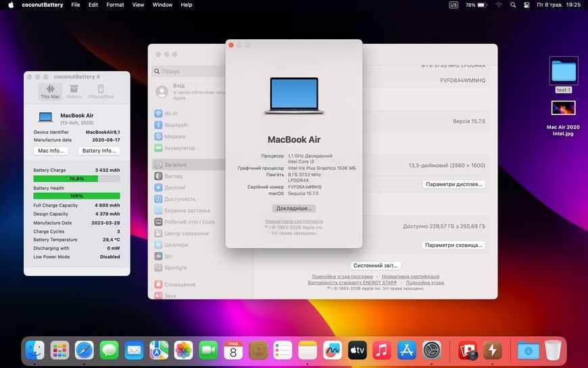Click System Settings icon in the Dock
The image size is (588, 368).
[432, 350]
